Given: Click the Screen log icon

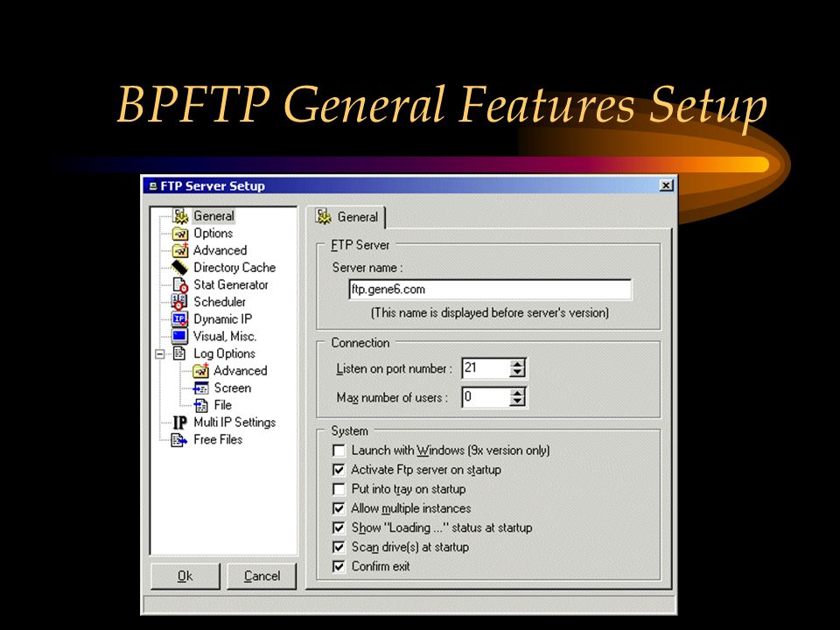Looking at the screenshot, I should pyautogui.click(x=201, y=388).
